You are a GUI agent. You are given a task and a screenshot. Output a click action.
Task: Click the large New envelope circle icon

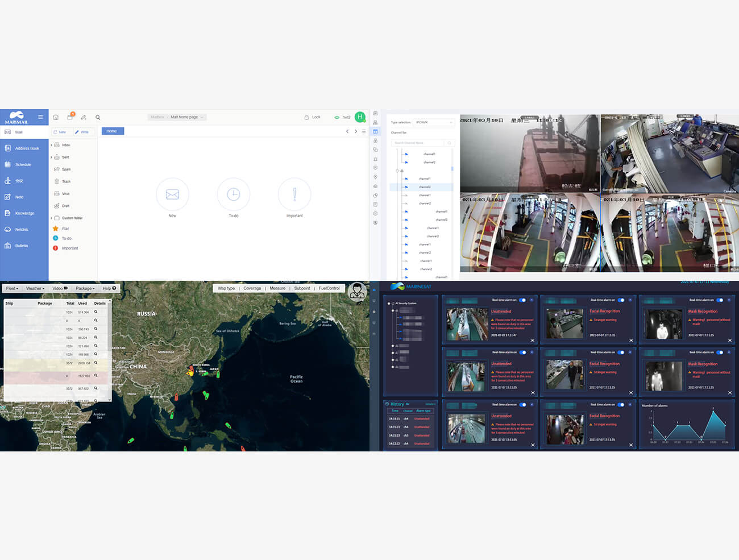[172, 194]
